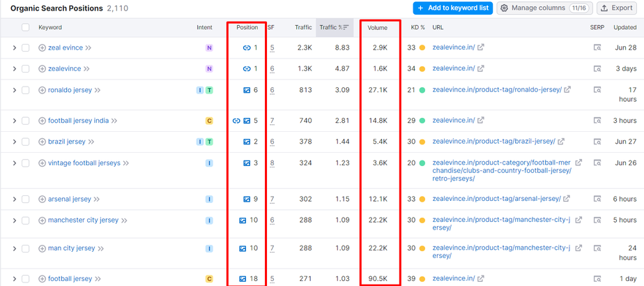Expand the zeal evince row details
This screenshot has height=286, width=644.
pyautogui.click(x=14, y=48)
